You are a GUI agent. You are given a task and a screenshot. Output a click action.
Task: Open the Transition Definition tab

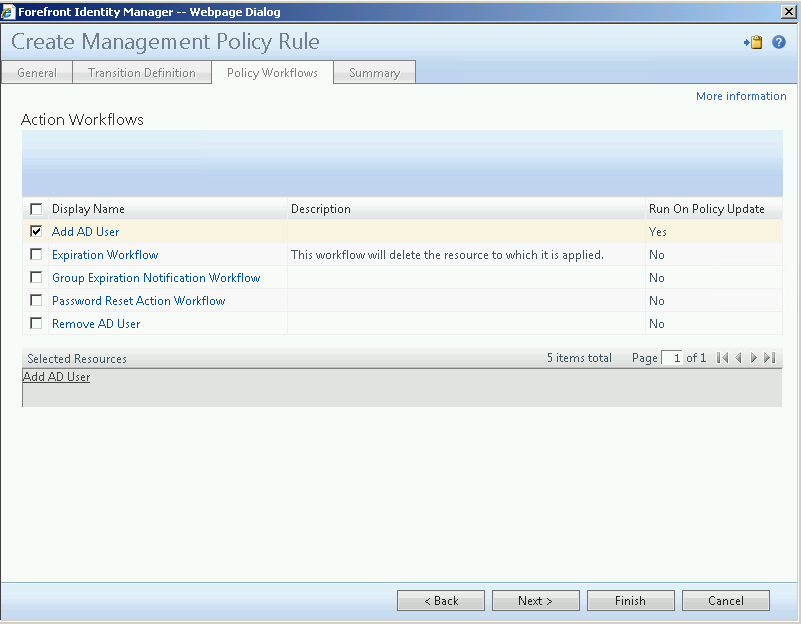point(142,73)
